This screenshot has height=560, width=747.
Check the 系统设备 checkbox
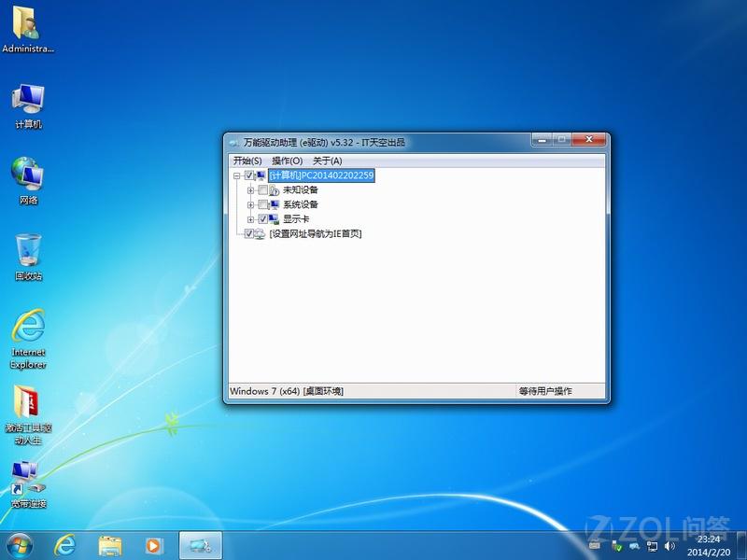click(x=262, y=204)
